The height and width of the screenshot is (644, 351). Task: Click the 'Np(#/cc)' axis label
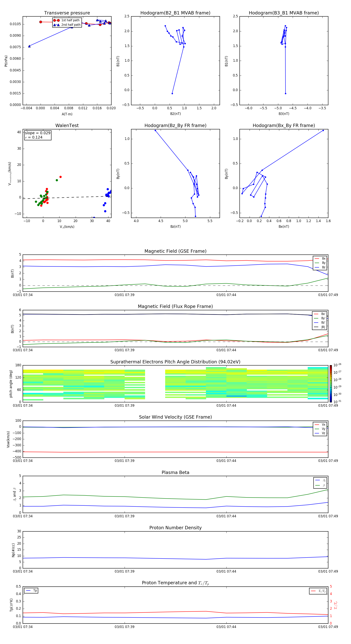(13, 550)
